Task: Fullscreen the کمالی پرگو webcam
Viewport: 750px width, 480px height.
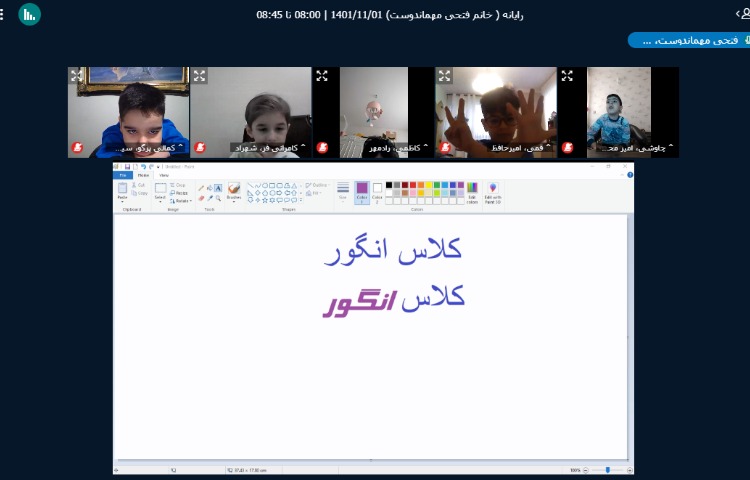Action: pyautogui.click(x=77, y=76)
